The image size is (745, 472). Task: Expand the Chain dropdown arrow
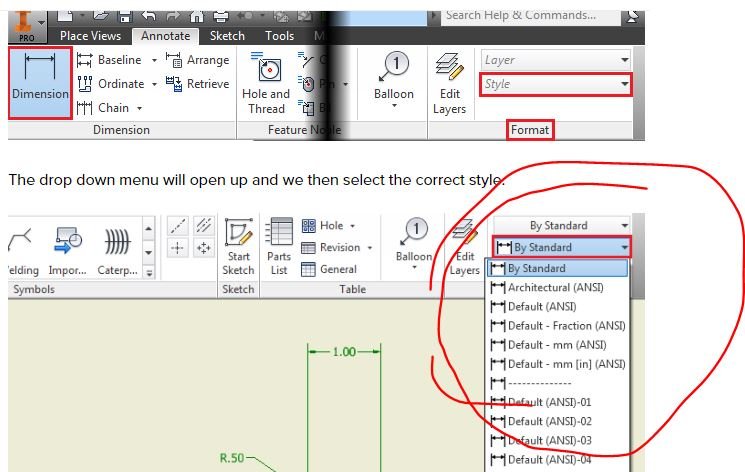coord(139,108)
